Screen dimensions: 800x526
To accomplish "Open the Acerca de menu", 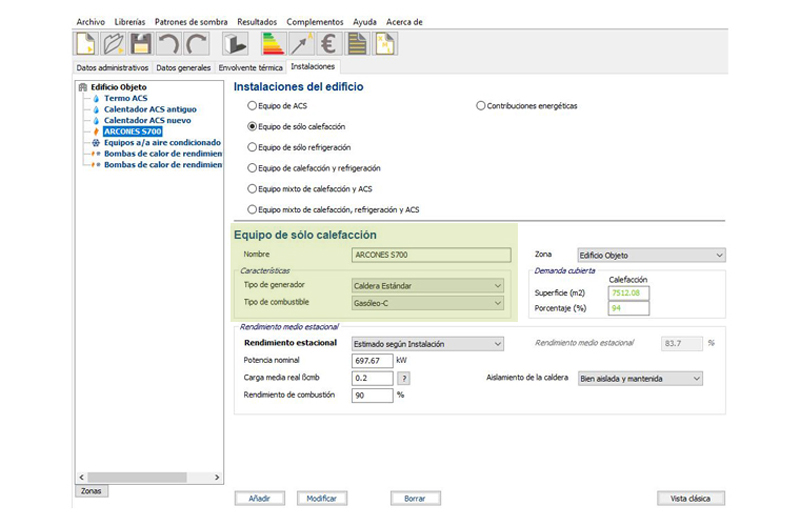I will [x=404, y=22].
